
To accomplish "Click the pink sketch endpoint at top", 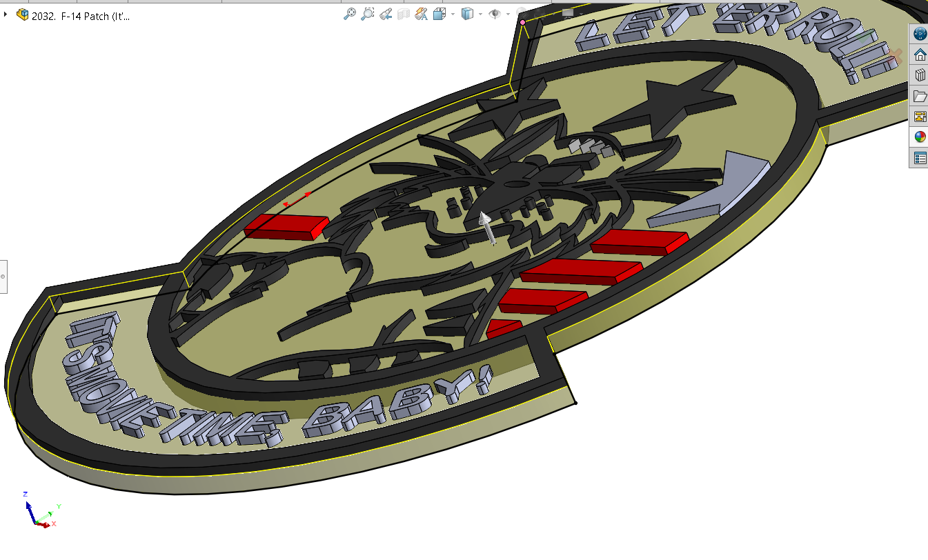I will point(522,23).
